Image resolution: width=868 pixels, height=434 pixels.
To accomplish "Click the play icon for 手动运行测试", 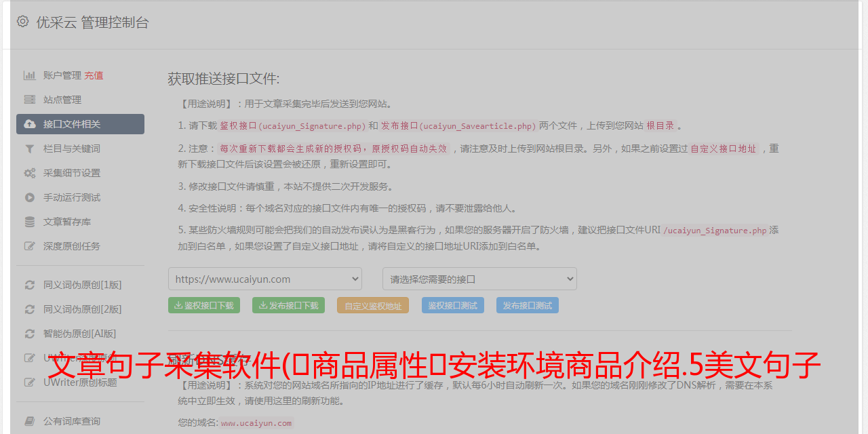I will coord(30,197).
